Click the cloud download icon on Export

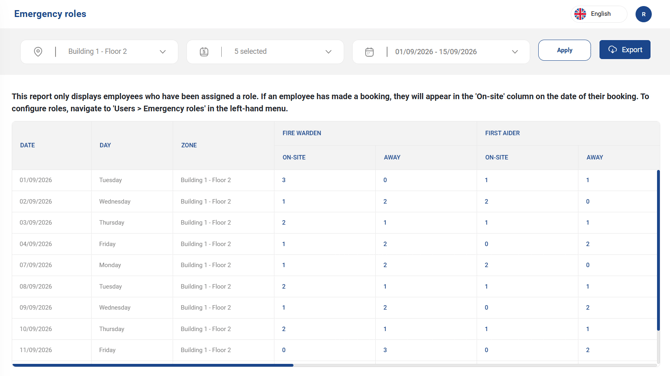(612, 50)
